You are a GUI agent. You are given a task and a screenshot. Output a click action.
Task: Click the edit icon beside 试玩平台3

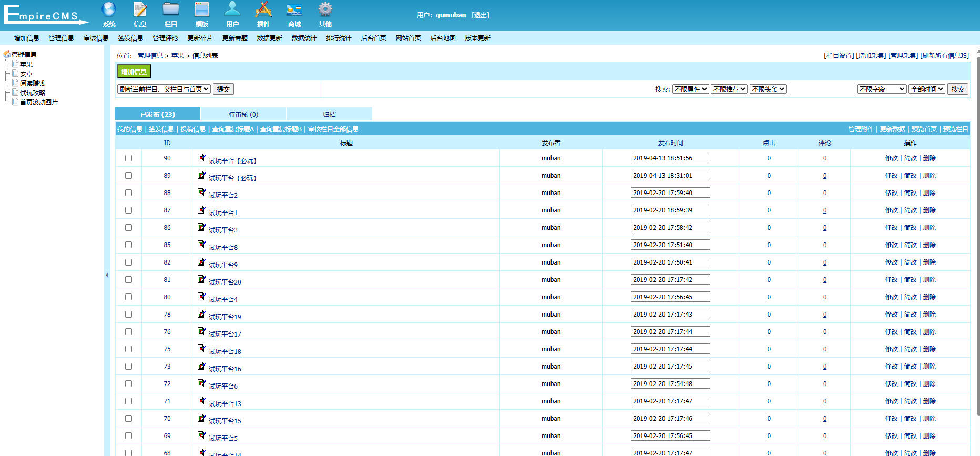(201, 227)
